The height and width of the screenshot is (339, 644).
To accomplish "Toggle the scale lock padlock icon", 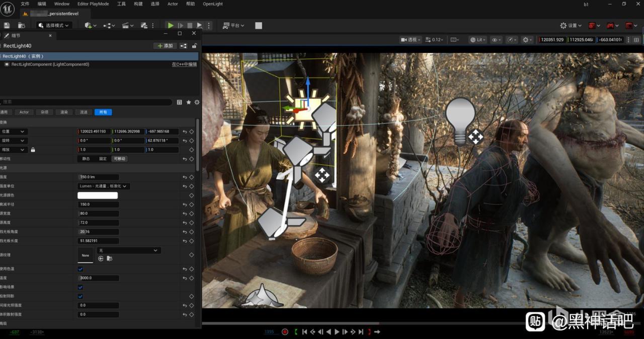I will click(x=33, y=150).
